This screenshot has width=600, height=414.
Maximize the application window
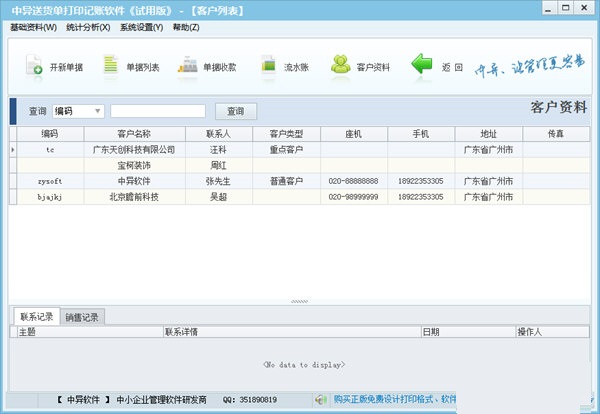tap(566, 8)
